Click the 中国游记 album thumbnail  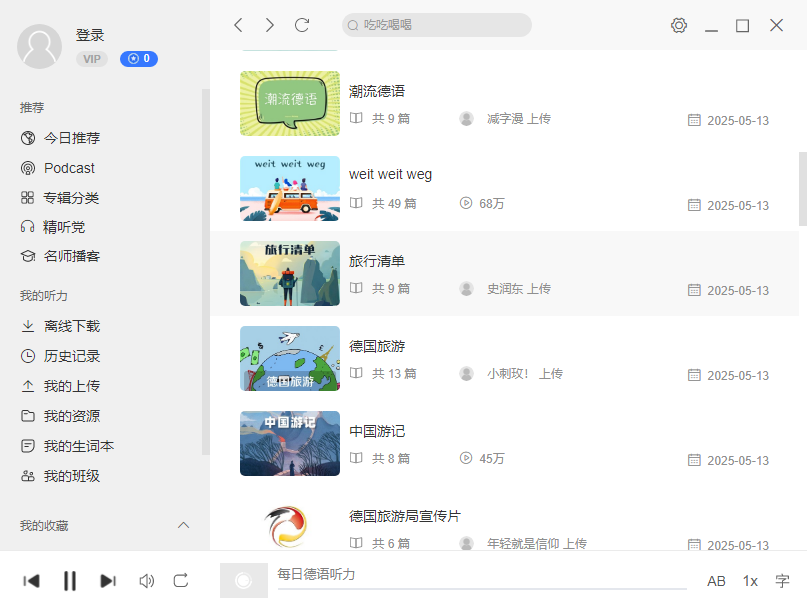[290, 443]
